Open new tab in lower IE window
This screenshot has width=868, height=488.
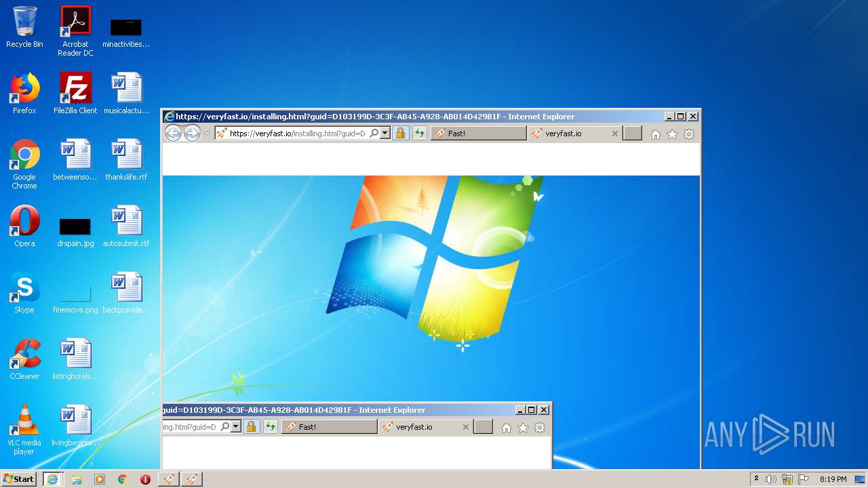click(x=483, y=427)
